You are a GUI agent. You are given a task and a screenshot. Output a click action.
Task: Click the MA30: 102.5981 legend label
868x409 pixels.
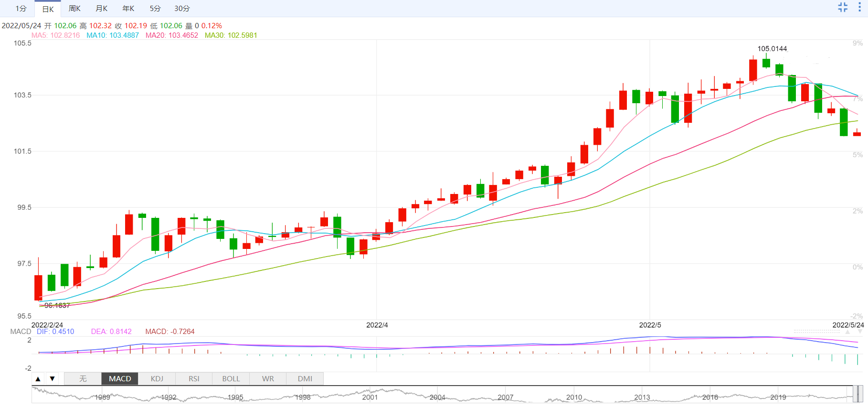point(231,35)
